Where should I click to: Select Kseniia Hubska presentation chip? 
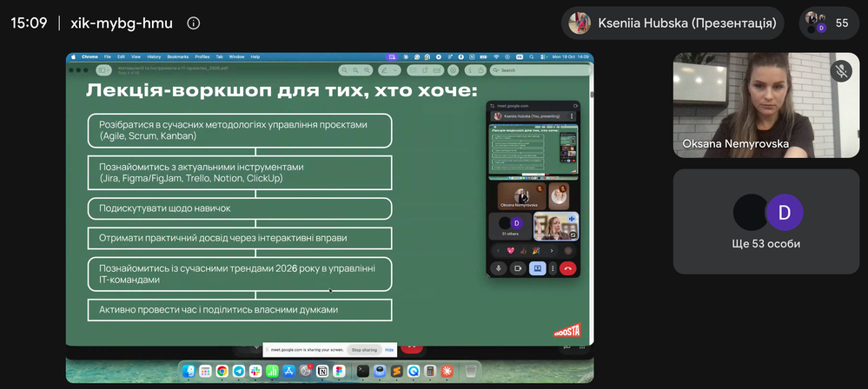[673, 23]
